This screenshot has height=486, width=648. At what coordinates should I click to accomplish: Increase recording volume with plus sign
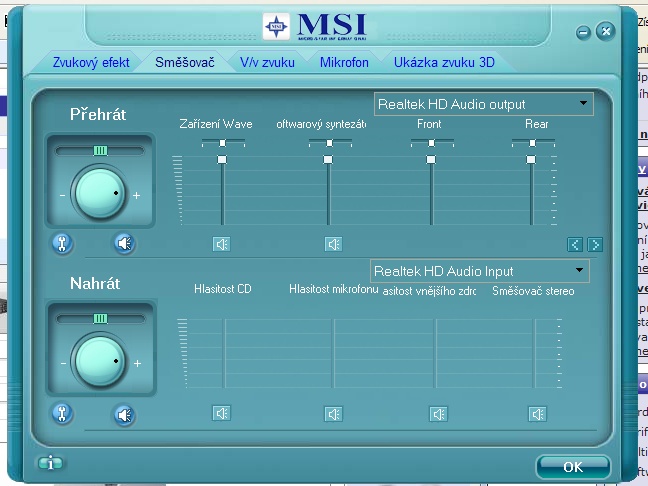coord(137,364)
